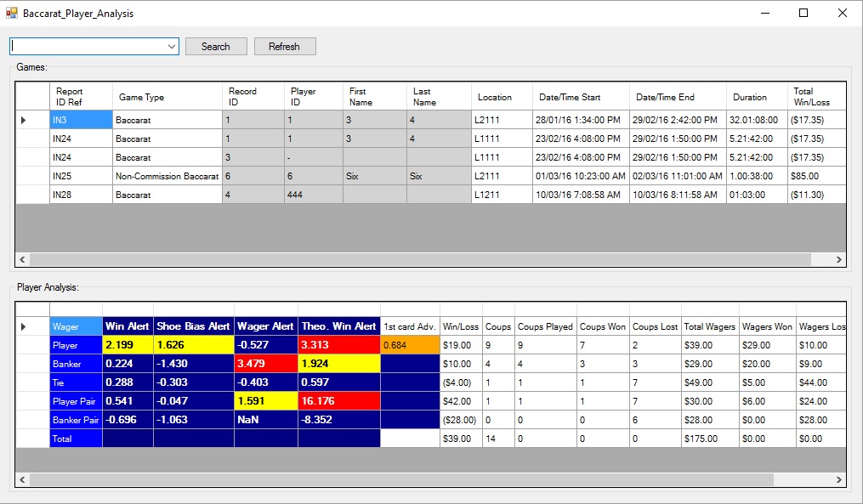
Task: Select the Player Pair wager row
Action: click(76, 401)
